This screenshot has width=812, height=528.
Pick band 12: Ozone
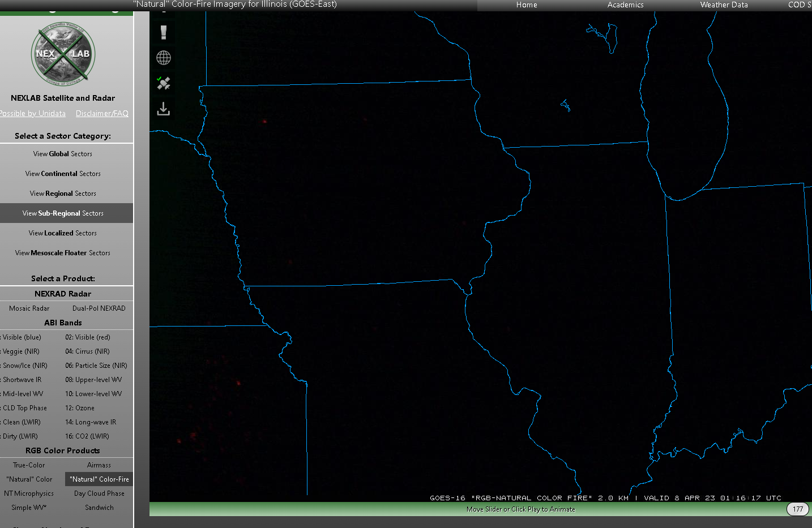pos(80,408)
